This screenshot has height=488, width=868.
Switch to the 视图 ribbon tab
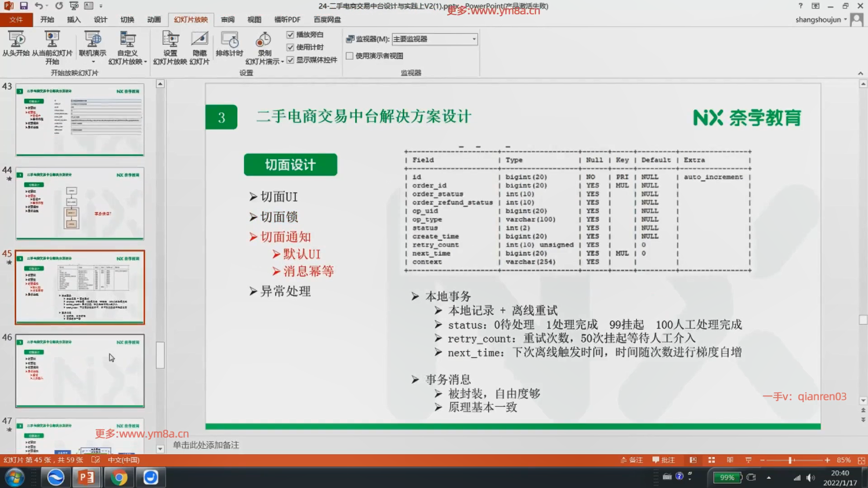point(254,19)
